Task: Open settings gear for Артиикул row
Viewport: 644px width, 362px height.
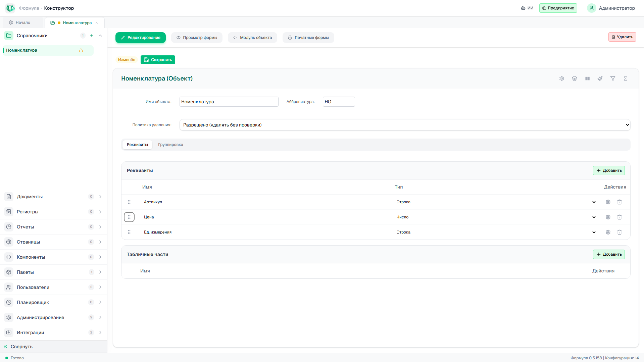Action: [608, 202]
